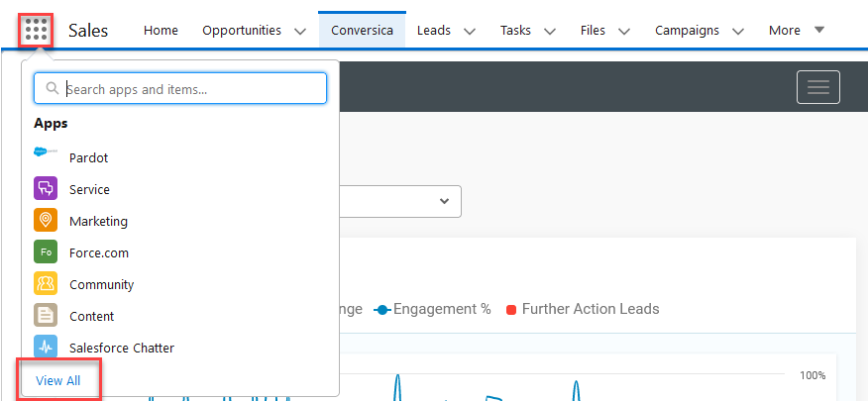Click the tan Content app icon
This screenshot has width=868, height=401.
pos(46,315)
